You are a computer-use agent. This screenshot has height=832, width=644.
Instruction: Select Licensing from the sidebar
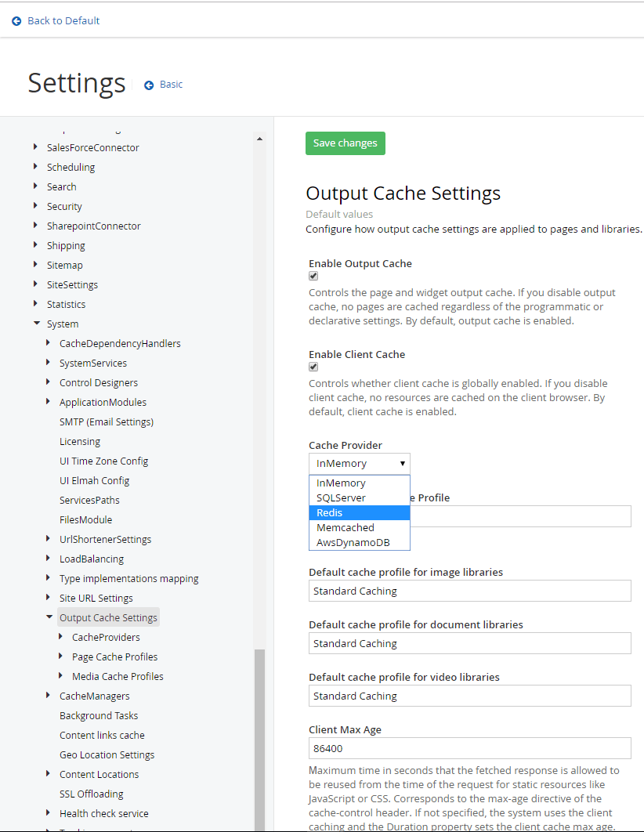point(79,440)
